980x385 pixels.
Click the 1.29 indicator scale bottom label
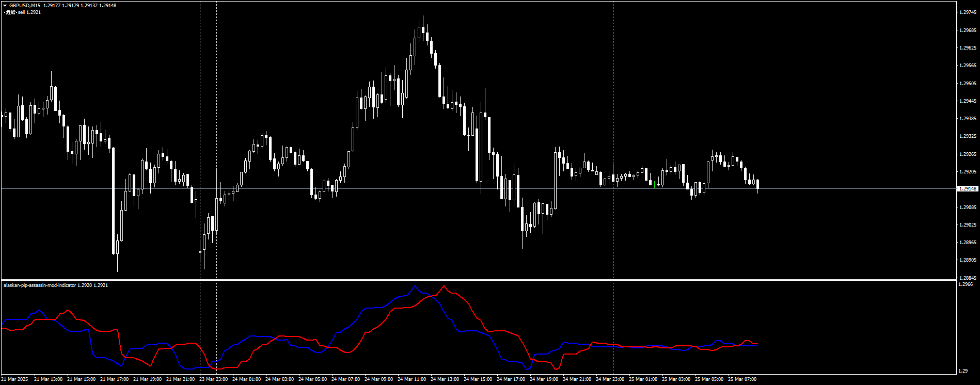pos(962,371)
